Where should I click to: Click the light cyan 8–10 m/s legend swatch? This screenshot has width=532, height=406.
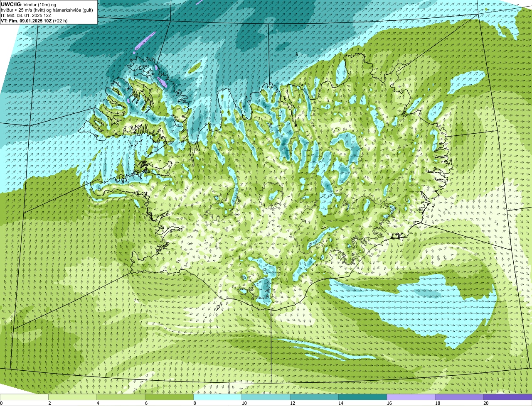tap(217, 397)
